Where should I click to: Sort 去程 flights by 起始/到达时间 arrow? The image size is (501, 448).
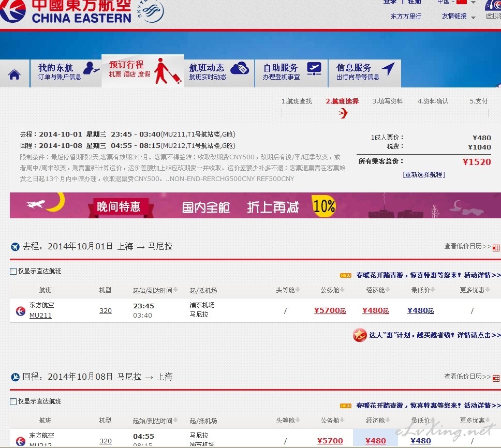click(175, 290)
